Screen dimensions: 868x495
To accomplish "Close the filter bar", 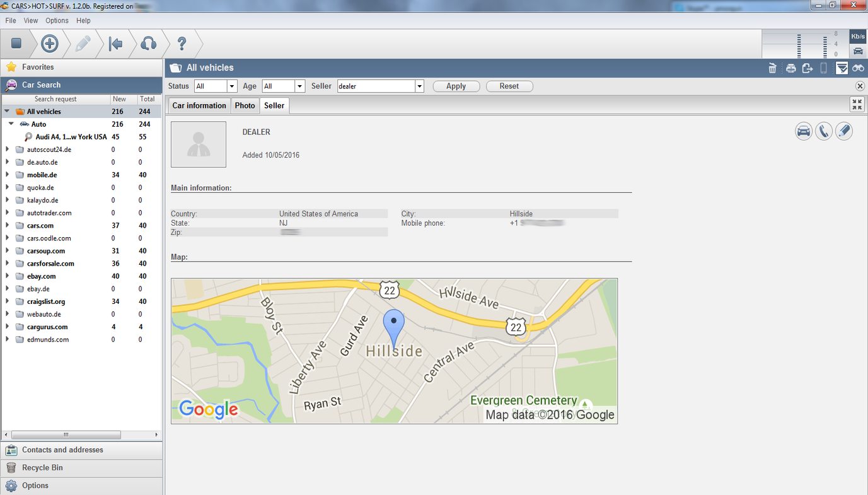I will click(860, 86).
